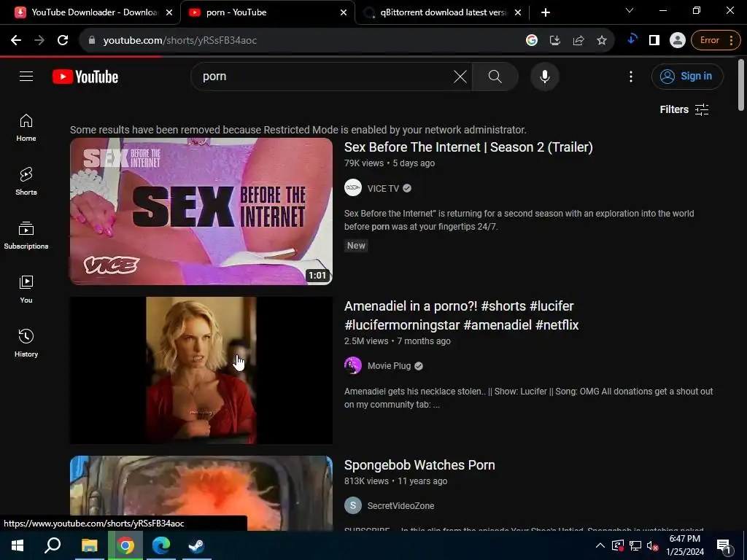Bookmark this page with the star

tap(602, 41)
